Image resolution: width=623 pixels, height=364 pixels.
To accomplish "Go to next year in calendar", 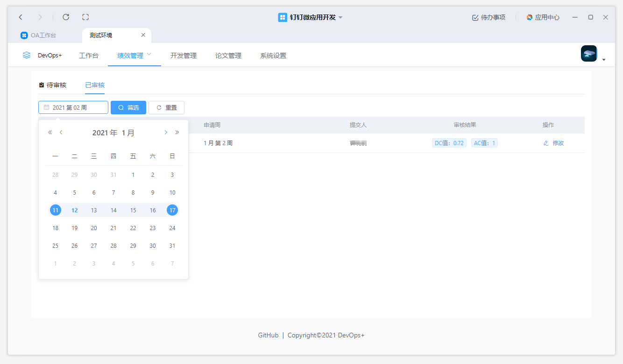I will 177,133.
